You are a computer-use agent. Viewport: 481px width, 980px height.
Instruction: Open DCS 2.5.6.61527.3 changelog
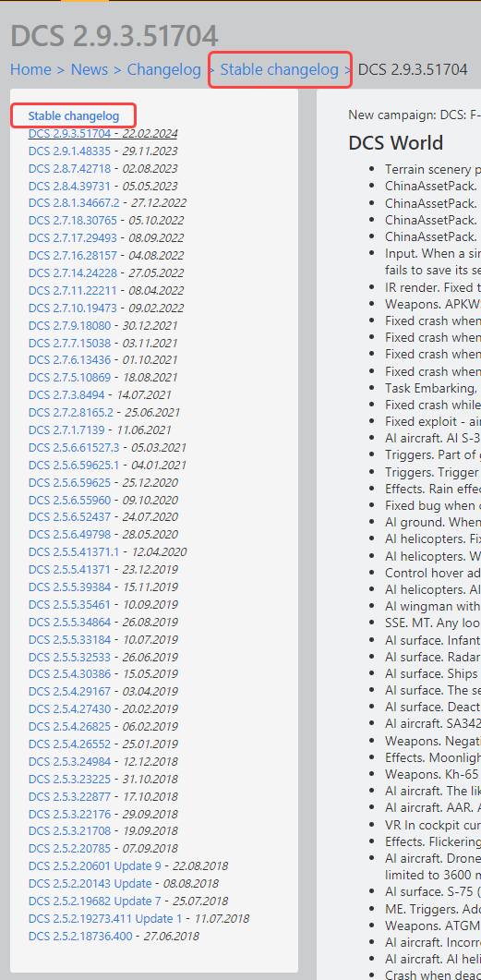coord(74,447)
